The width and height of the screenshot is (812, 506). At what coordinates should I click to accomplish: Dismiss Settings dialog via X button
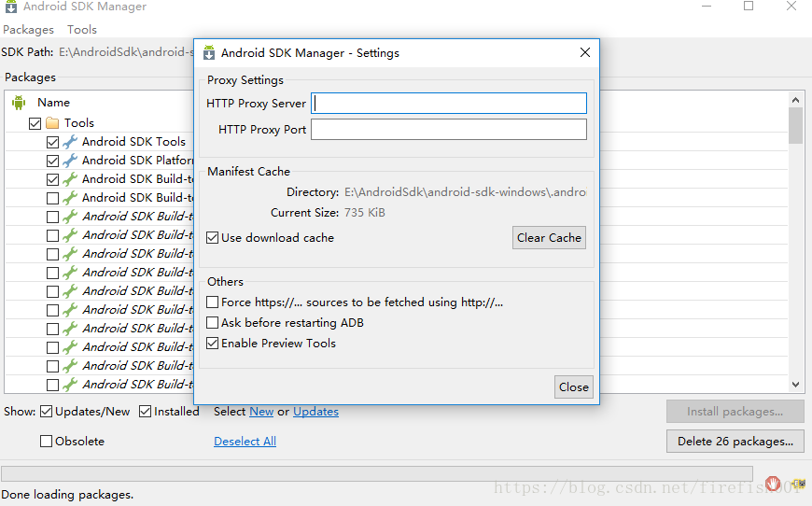585,52
